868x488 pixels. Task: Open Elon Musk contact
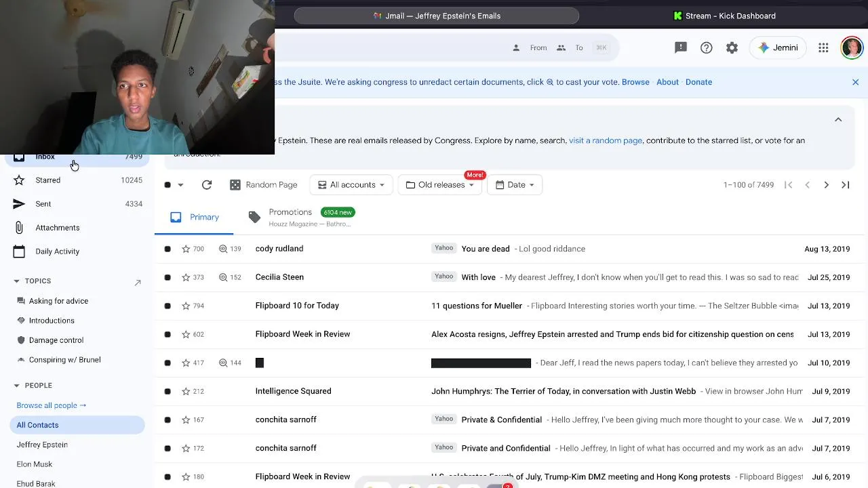coord(35,464)
